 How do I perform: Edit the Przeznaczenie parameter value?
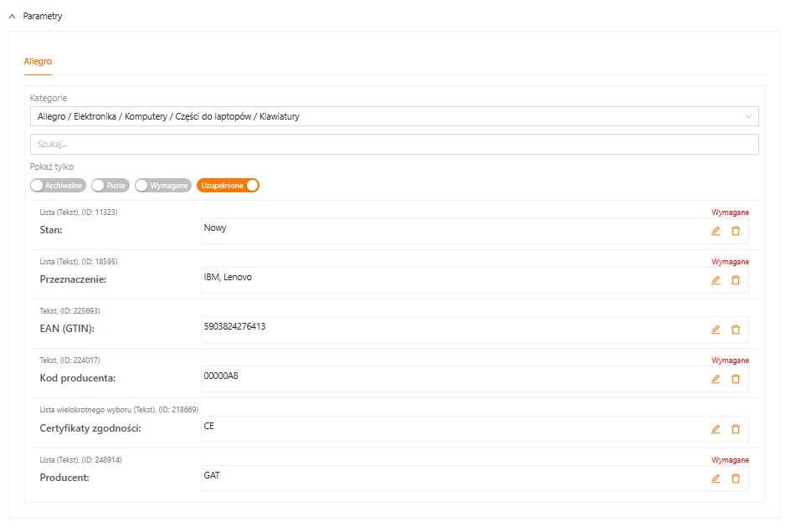click(715, 280)
